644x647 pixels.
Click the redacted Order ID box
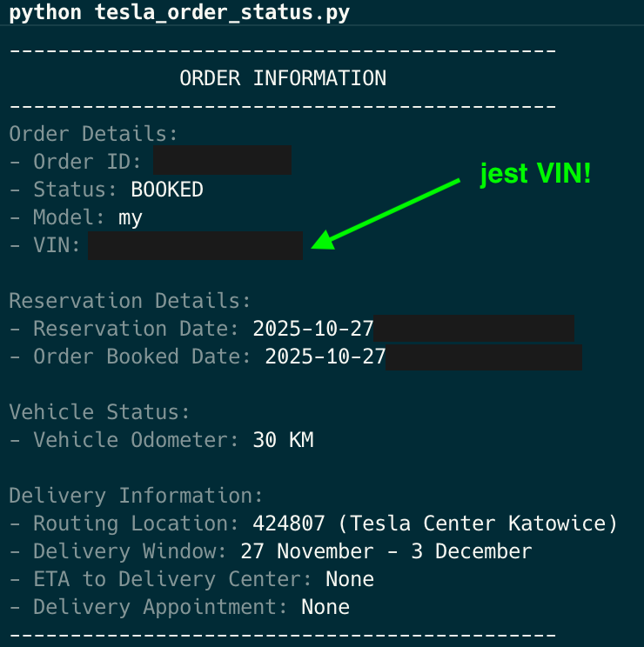pos(222,162)
